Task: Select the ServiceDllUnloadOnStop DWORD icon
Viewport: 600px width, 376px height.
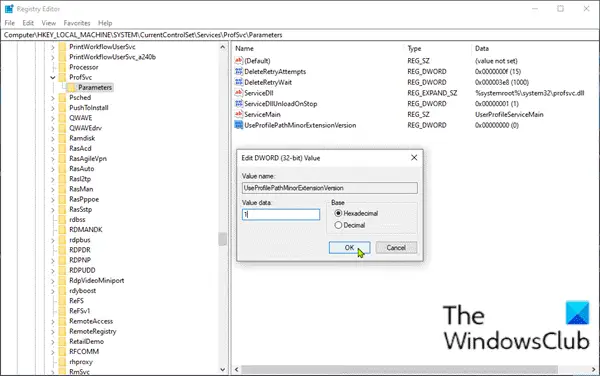Action: click(x=239, y=103)
